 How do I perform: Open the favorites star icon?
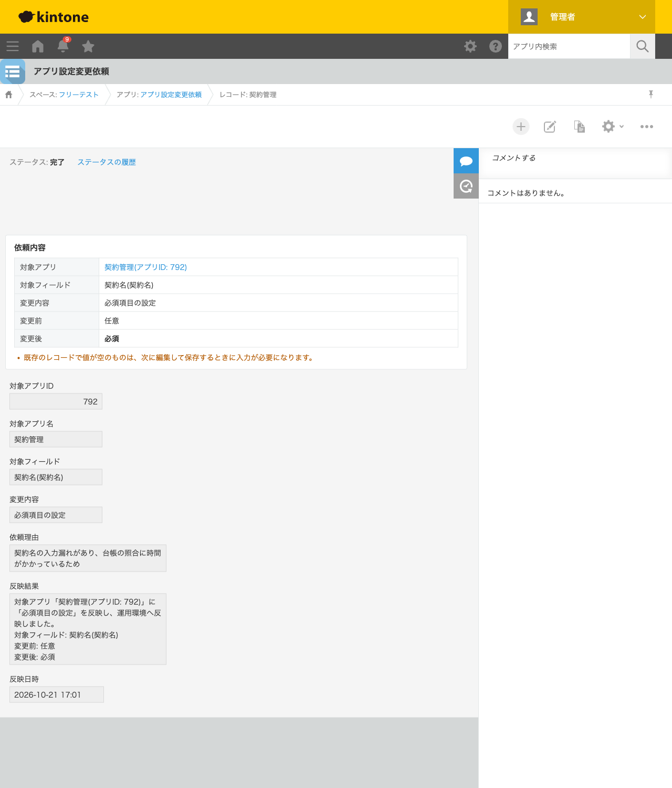pyautogui.click(x=88, y=46)
